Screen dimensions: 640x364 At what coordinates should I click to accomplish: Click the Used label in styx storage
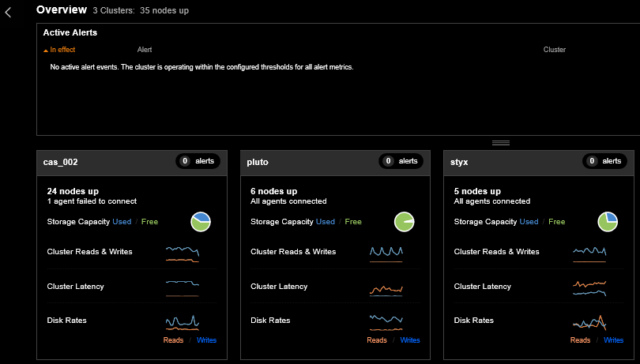[x=529, y=222]
